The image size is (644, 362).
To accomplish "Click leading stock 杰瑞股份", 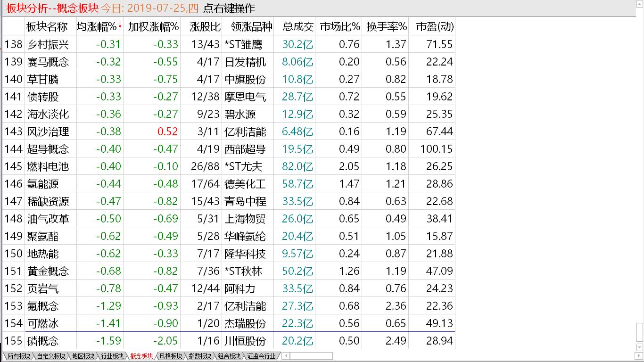I will click(245, 323).
